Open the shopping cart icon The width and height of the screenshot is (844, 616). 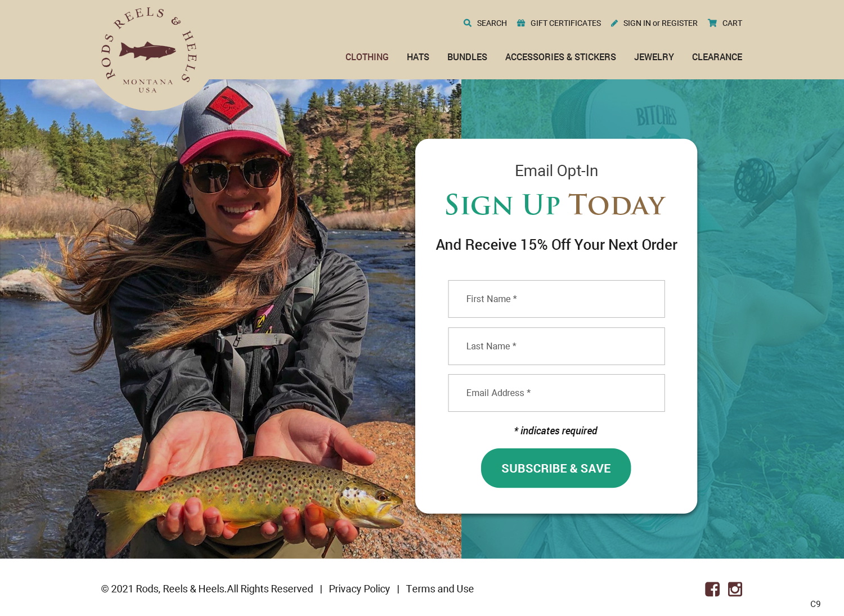[x=712, y=23]
